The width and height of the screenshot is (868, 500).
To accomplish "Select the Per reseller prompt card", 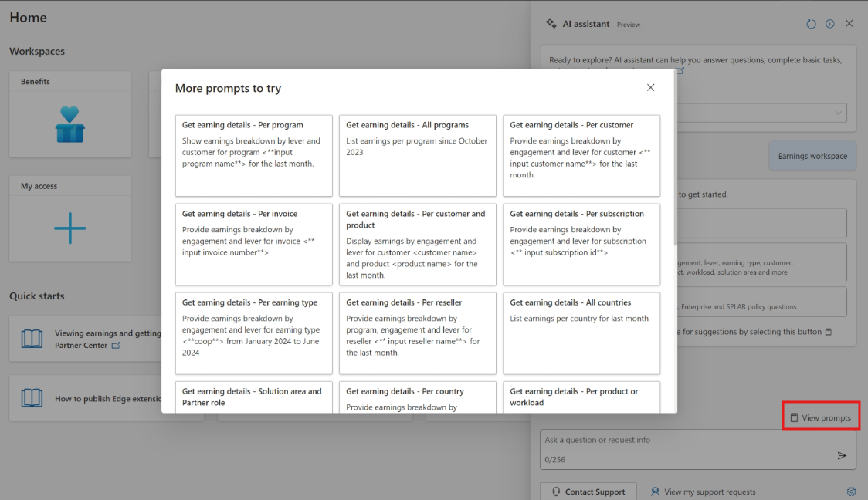I will [x=417, y=333].
